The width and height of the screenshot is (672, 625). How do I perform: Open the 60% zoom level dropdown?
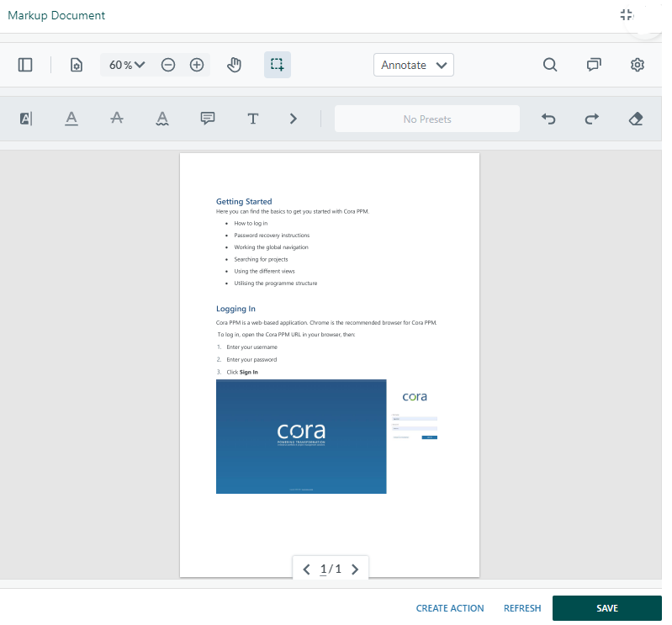(x=127, y=65)
